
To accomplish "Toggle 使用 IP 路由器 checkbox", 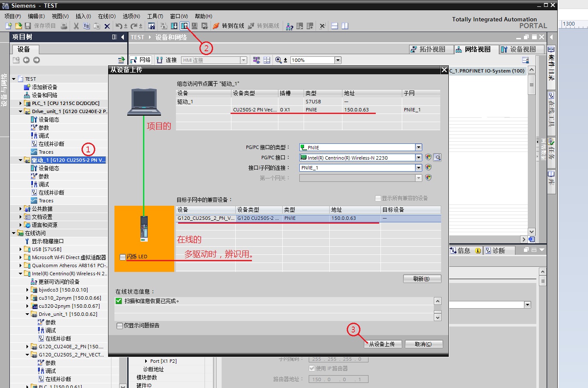I will [312, 368].
